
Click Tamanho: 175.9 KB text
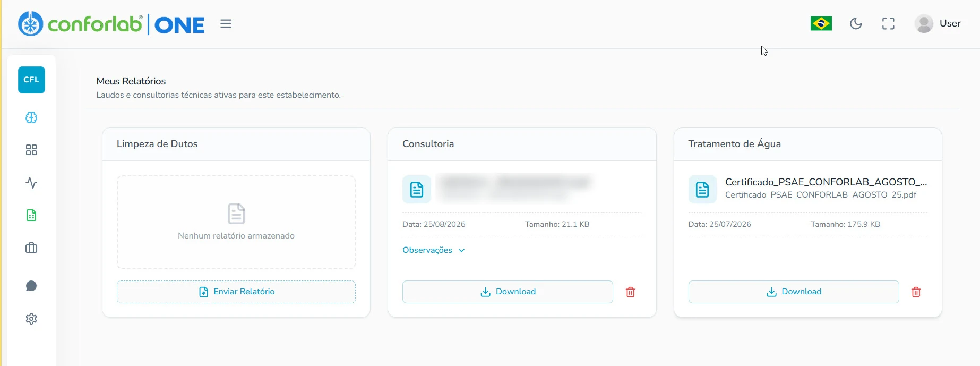(845, 224)
